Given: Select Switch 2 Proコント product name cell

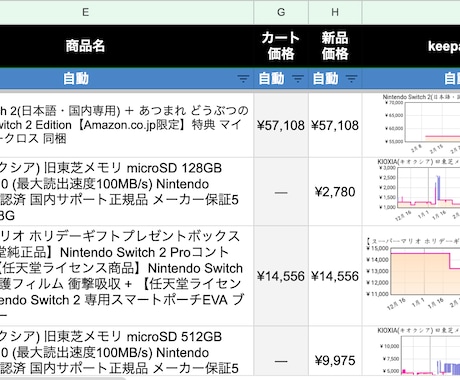Looking at the screenshot, I should [126, 276].
